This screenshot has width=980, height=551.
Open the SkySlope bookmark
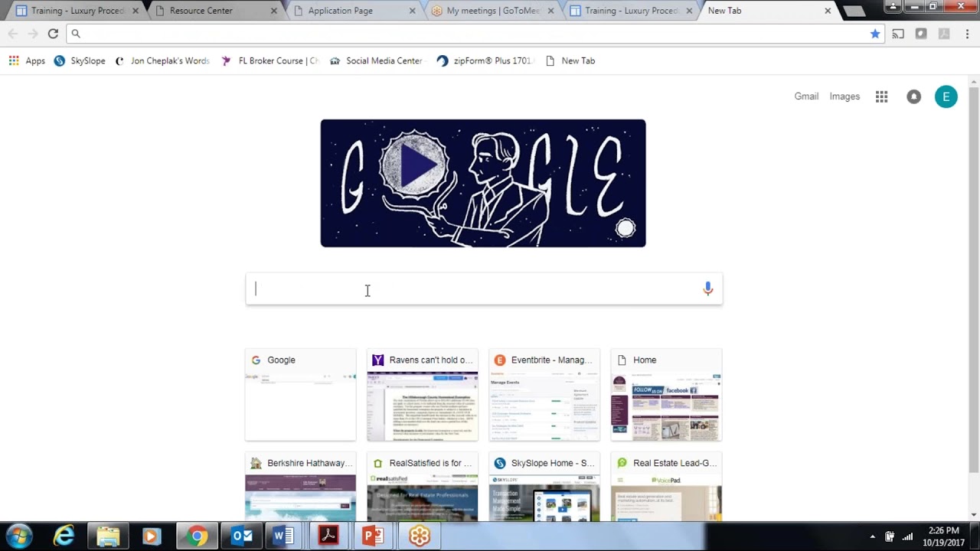pos(80,60)
